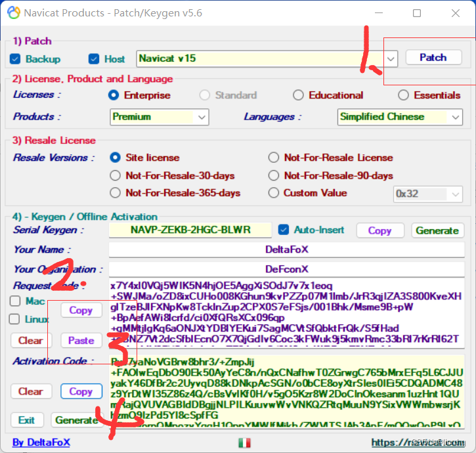Click the 'Licenses :' label
476x453 pixels.
click(x=37, y=95)
